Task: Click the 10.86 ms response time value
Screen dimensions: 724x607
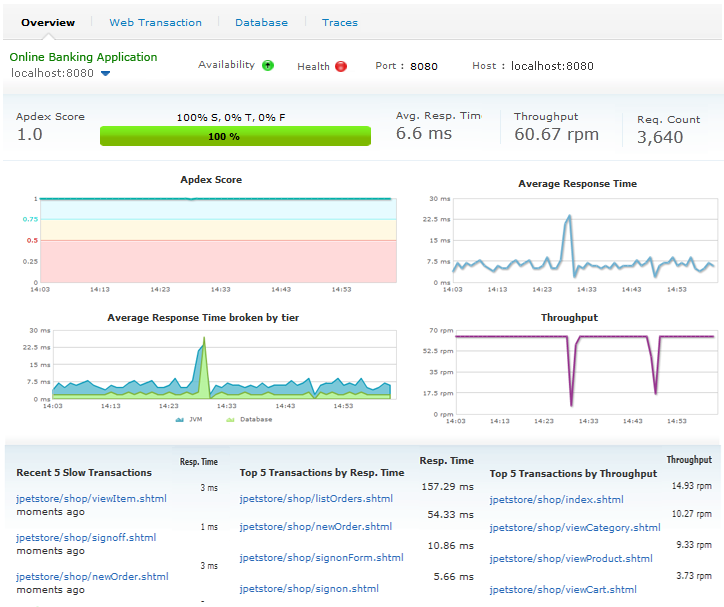Action: coord(451,546)
